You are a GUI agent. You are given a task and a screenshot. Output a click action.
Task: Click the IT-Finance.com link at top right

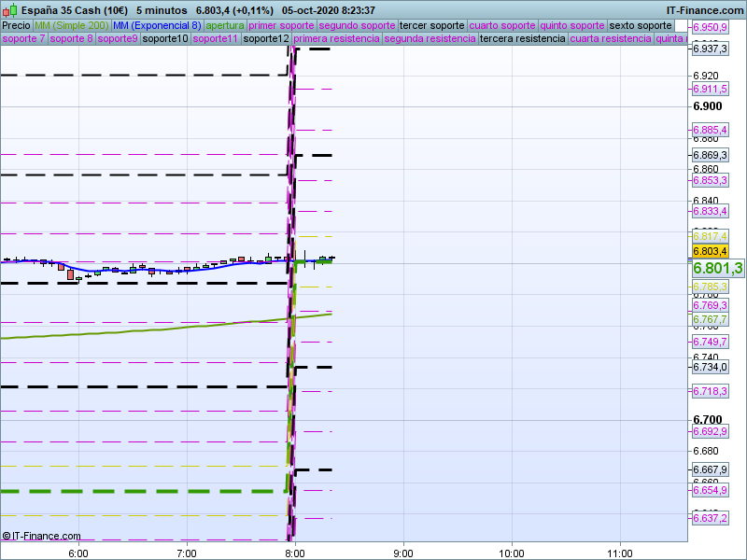[x=705, y=9]
